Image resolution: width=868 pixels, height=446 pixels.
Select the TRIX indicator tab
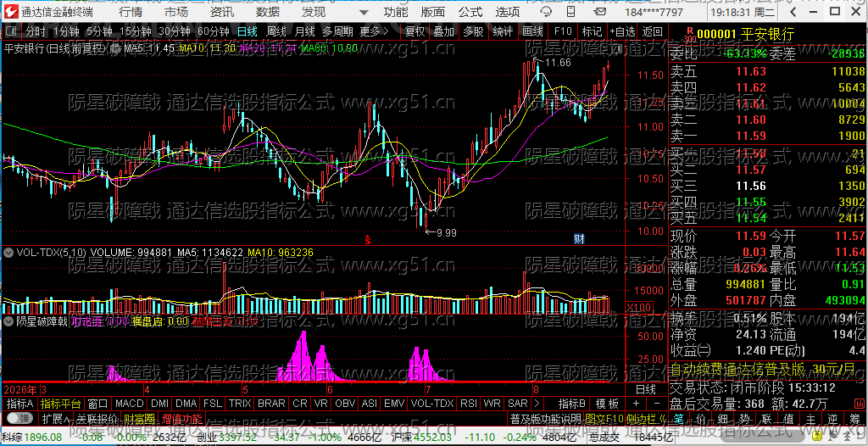tap(240, 403)
